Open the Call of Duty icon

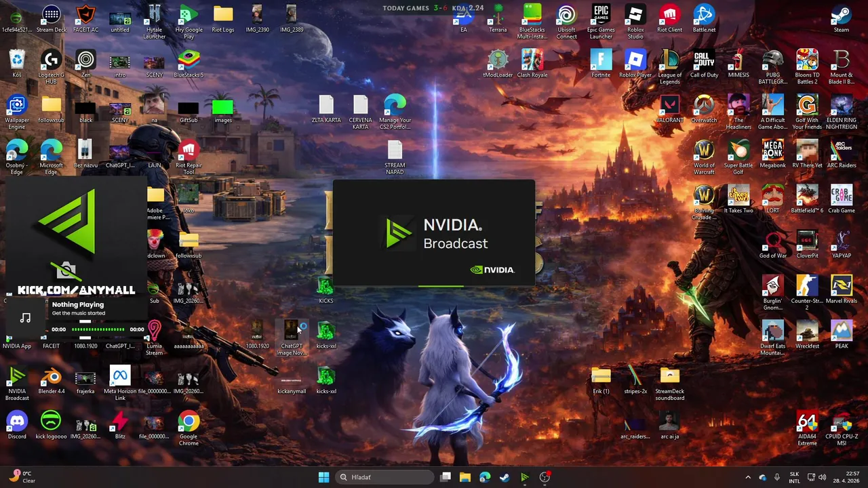pos(704,64)
